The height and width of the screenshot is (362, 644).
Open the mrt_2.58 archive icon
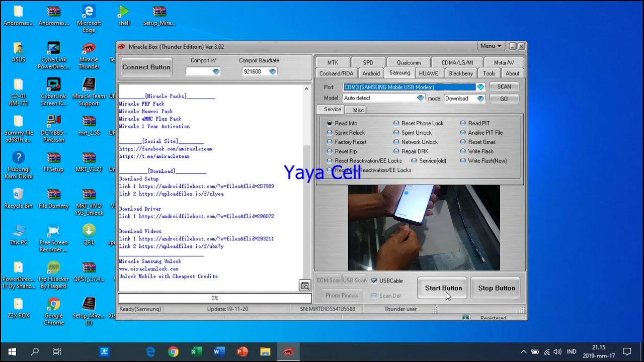click(x=89, y=126)
